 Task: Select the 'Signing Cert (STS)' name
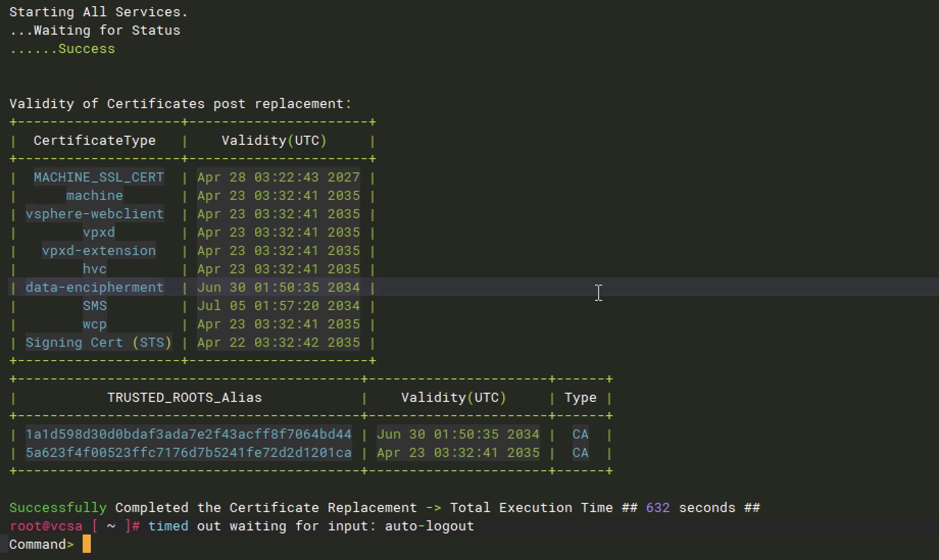pyautogui.click(x=99, y=342)
